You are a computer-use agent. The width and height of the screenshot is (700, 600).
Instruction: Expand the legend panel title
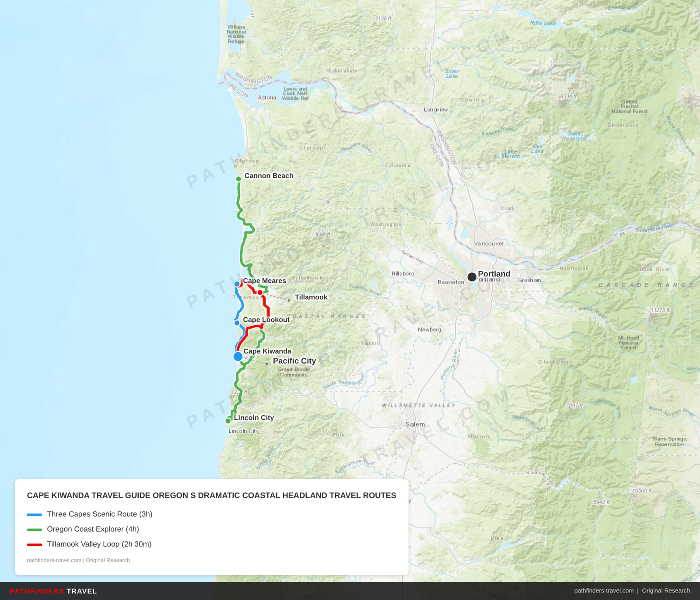tap(212, 495)
